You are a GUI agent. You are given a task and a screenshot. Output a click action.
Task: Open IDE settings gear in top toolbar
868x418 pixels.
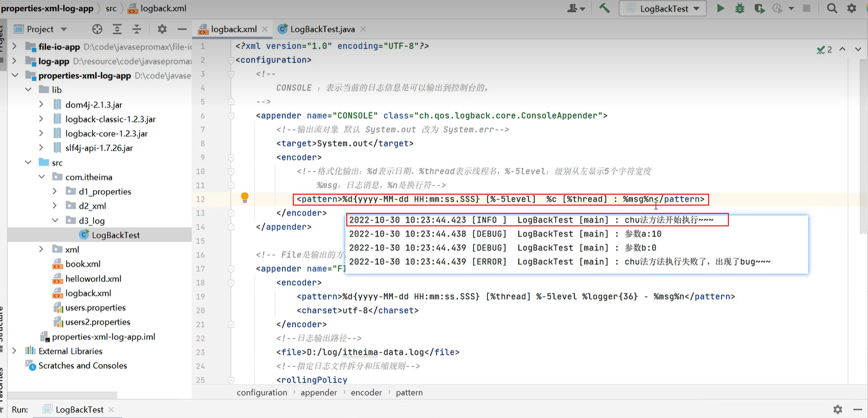click(x=852, y=8)
